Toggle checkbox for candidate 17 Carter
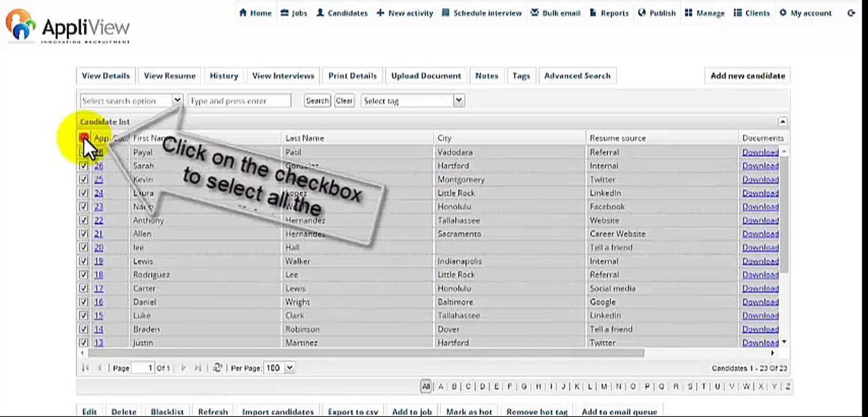This screenshot has width=868, height=417. 83,288
